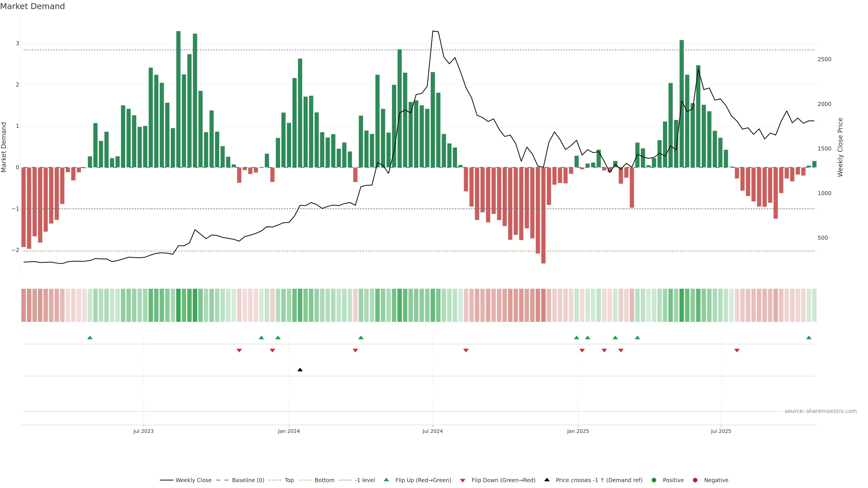Click green Flip Up triangle icon in legend
868x488 pixels.
coord(386,480)
